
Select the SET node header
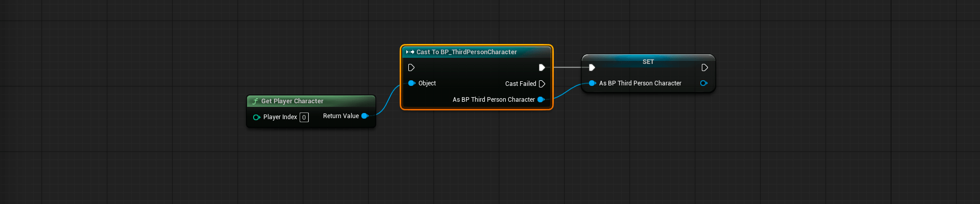(648, 61)
